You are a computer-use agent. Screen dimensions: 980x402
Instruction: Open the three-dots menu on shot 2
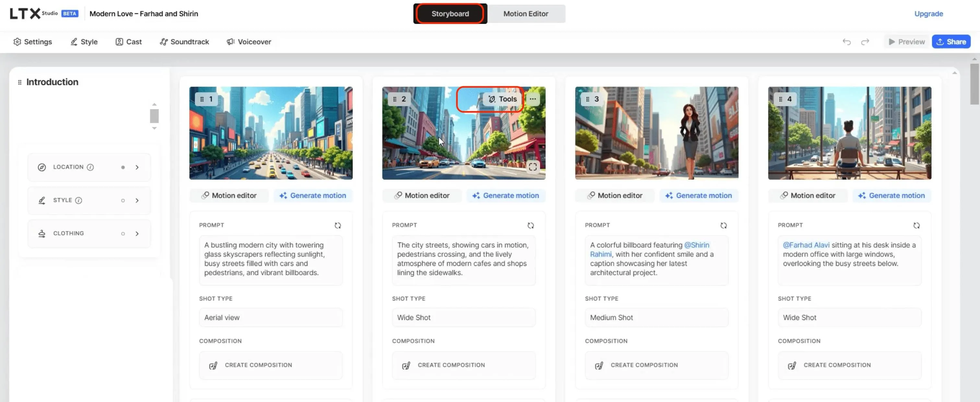(532, 99)
